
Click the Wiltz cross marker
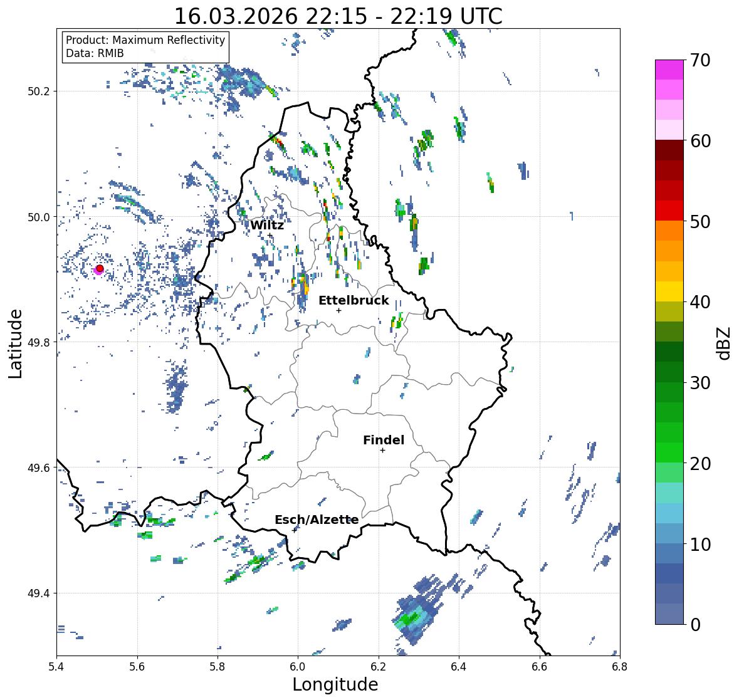tap(270, 235)
